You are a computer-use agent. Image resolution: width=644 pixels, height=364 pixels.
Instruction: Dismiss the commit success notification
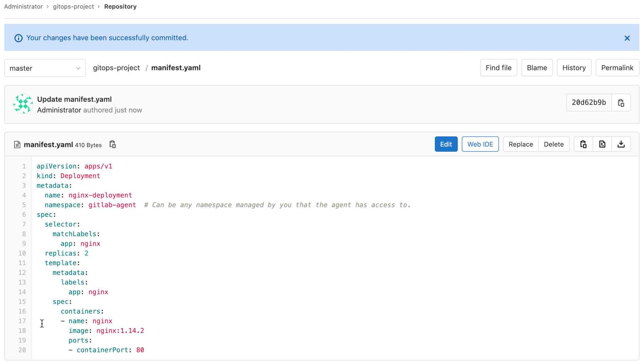coord(627,38)
